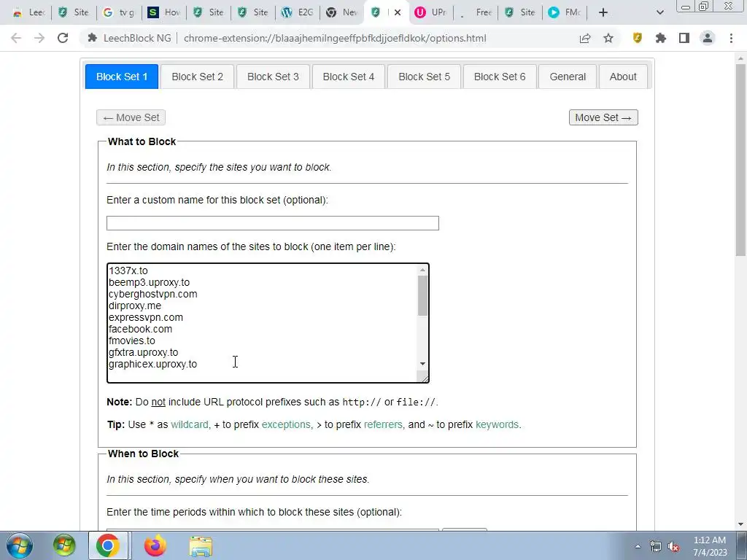Click the gfxtra.uproxy.to entry
Image resolution: width=747 pixels, height=560 pixels.
[143, 352]
